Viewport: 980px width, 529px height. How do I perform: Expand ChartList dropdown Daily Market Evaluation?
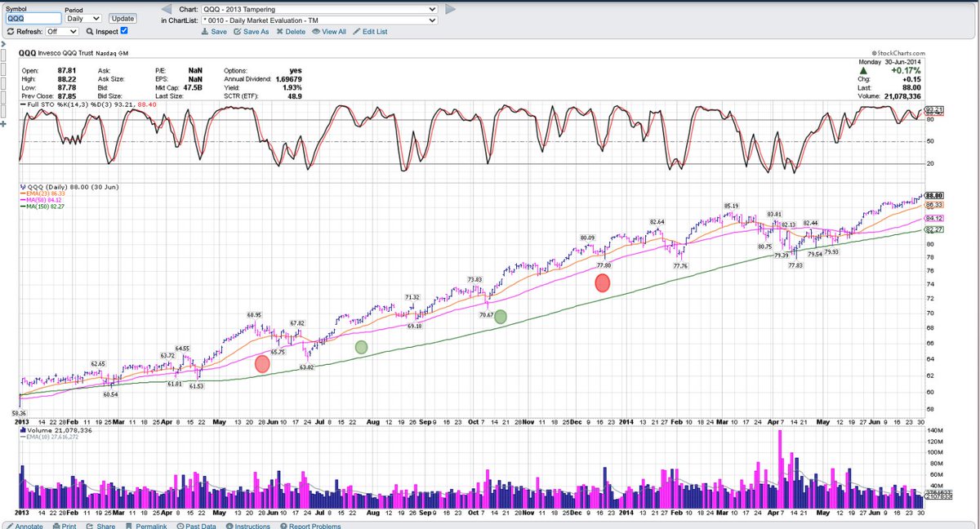pos(318,20)
